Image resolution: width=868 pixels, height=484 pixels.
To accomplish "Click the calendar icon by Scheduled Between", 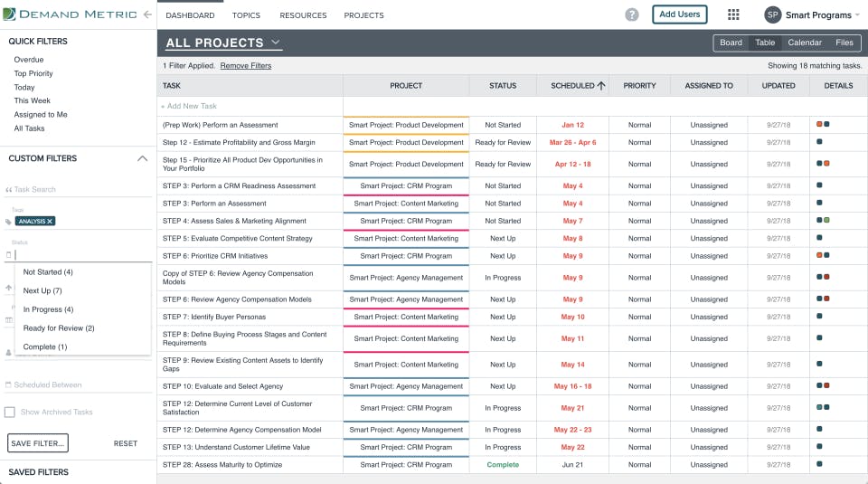I will pyautogui.click(x=8, y=384).
